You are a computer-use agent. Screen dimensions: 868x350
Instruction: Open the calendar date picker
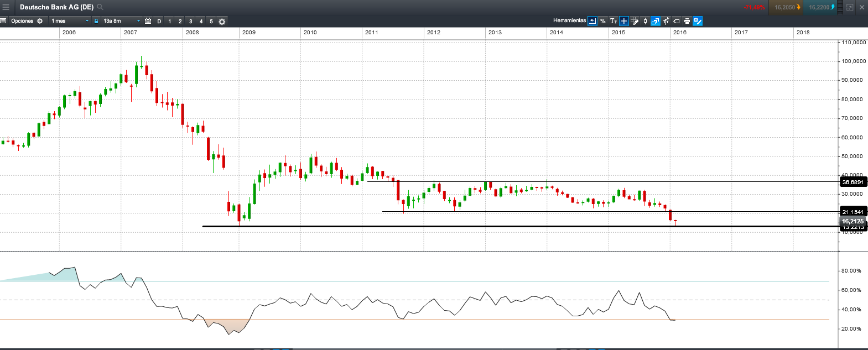pos(148,21)
